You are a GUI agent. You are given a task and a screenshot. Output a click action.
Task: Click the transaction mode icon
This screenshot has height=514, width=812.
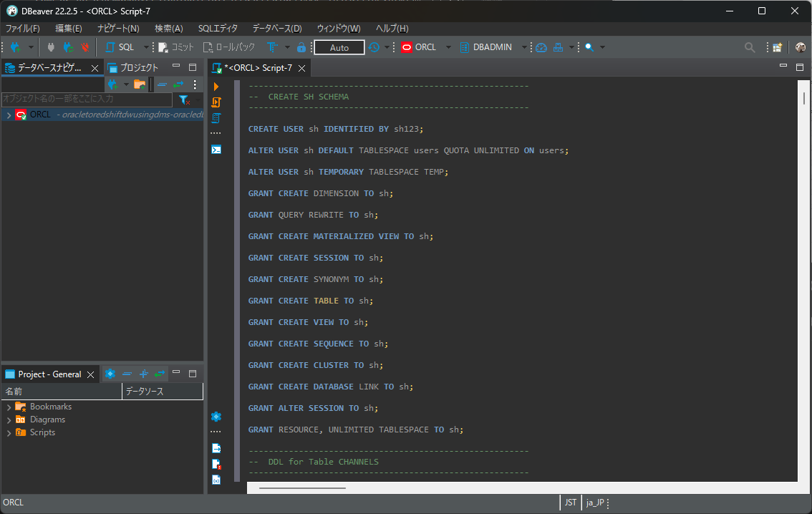pos(272,47)
